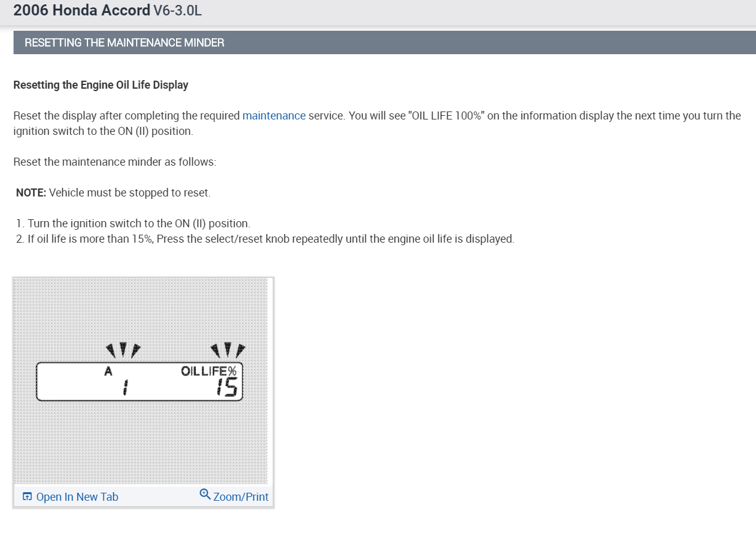The width and height of the screenshot is (756, 534).
Task: Click the Open In New Tab icon
Action: click(x=27, y=497)
